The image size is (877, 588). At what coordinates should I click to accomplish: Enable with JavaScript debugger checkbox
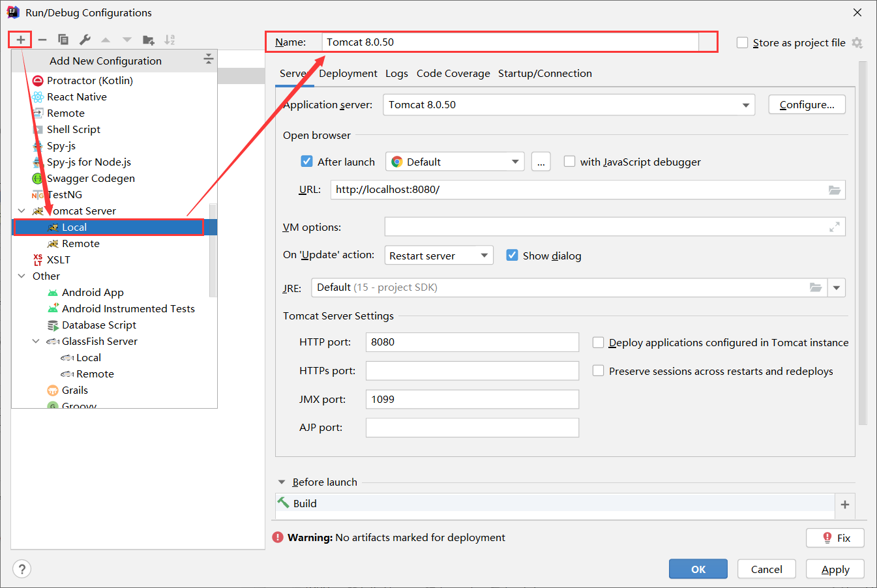coord(570,162)
